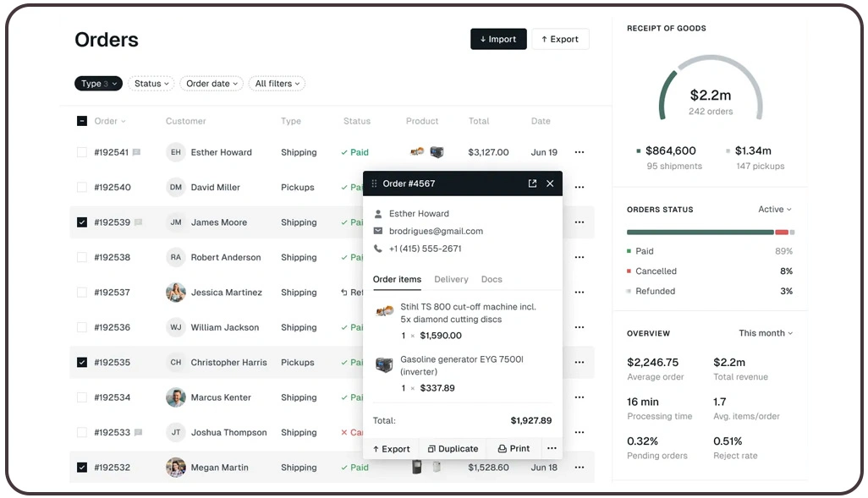
Task: Open the Status filter dropdown
Action: pyautogui.click(x=151, y=83)
